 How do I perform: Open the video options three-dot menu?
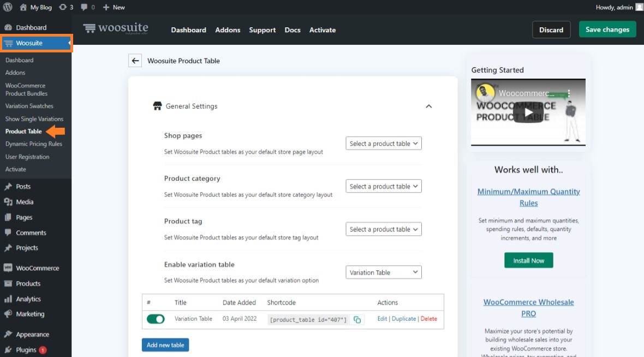pyautogui.click(x=569, y=93)
